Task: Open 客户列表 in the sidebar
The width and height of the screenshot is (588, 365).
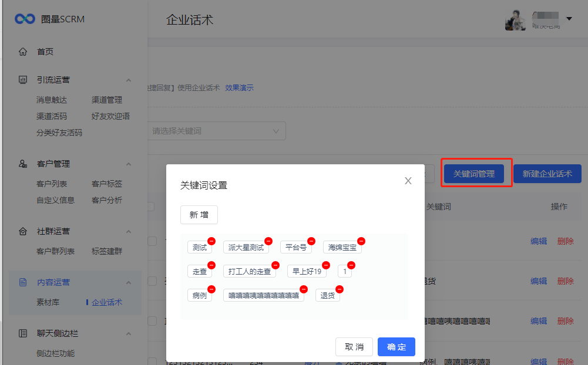Action: (52, 184)
